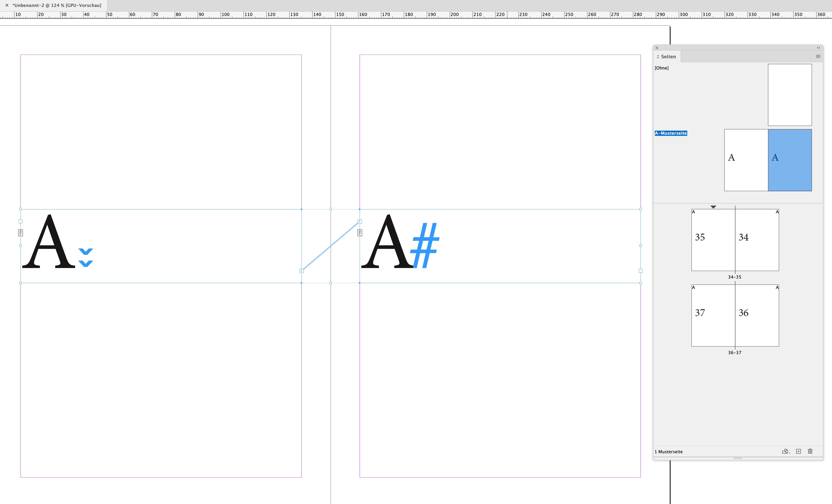Select the [Ohne] master entry
Screen dimensions: 832x504
click(x=661, y=68)
